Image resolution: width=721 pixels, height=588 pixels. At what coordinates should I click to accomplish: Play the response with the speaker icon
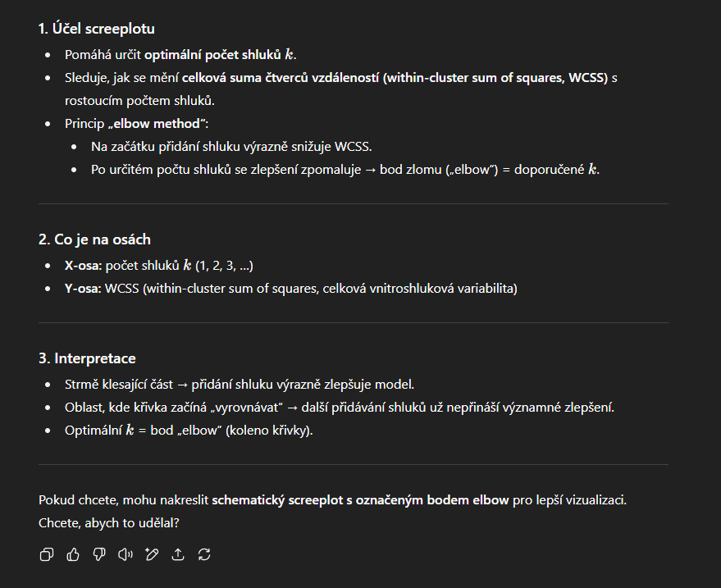point(125,554)
